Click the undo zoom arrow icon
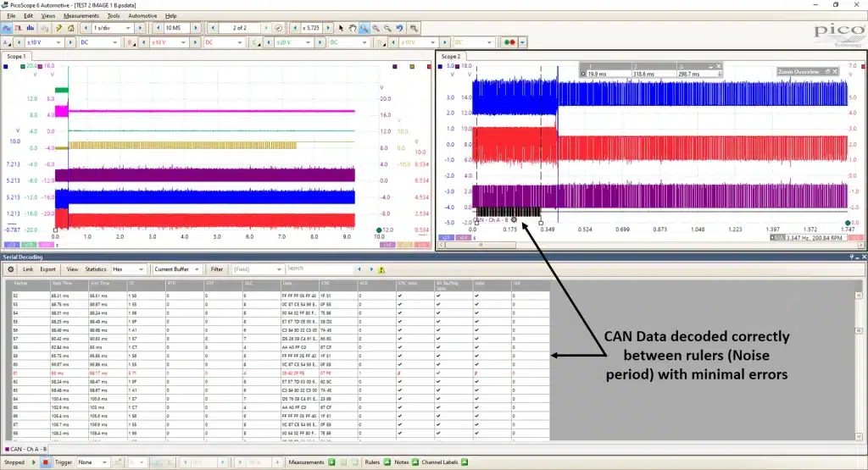 (399, 28)
